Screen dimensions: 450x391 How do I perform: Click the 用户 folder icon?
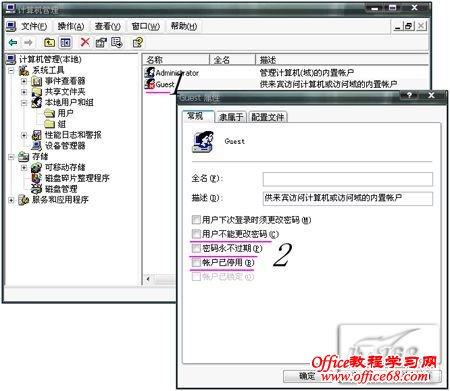point(49,113)
